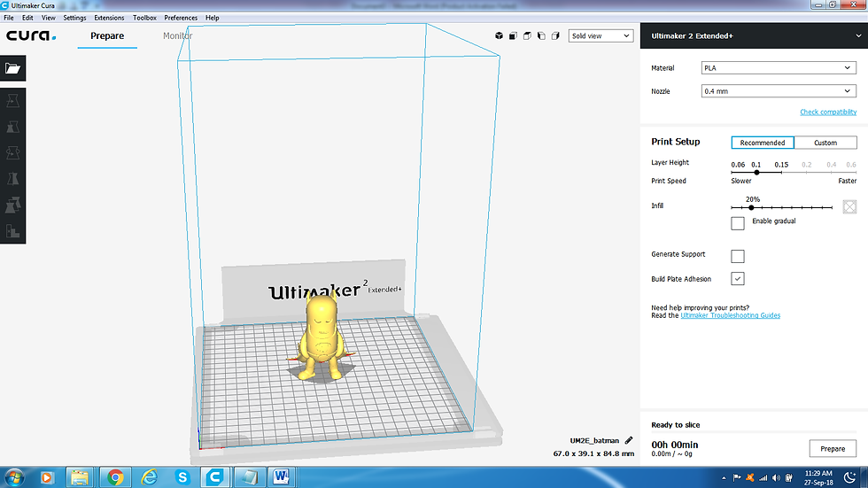Open the Settings menu
Viewport: 868px width, 488px height.
(x=74, y=18)
